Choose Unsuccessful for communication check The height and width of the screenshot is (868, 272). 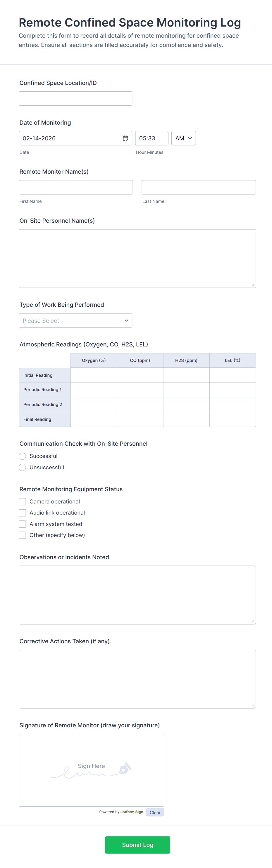pyautogui.click(x=22, y=467)
